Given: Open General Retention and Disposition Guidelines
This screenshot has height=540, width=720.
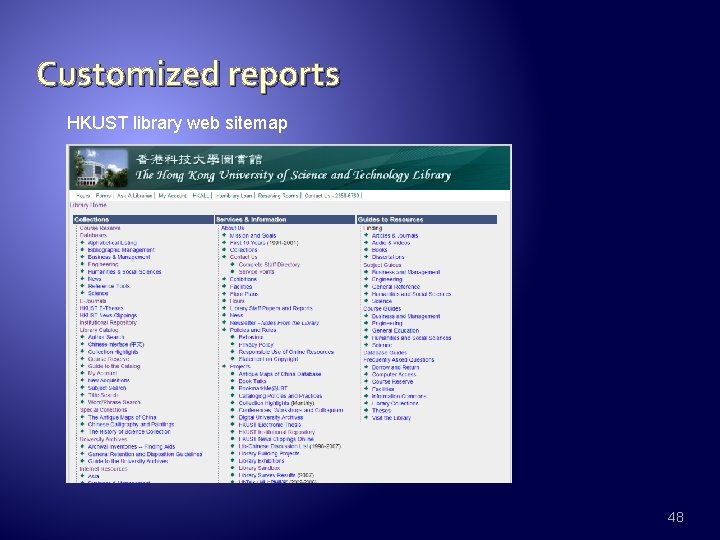Looking at the screenshot, I should pyautogui.click(x=145, y=454).
